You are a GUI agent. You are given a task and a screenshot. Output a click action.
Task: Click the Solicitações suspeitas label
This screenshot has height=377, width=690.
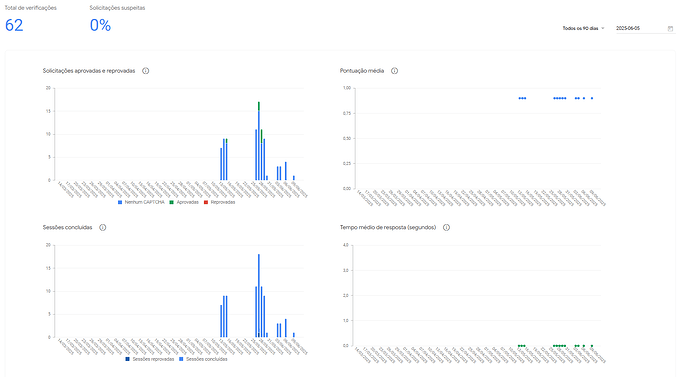(117, 8)
